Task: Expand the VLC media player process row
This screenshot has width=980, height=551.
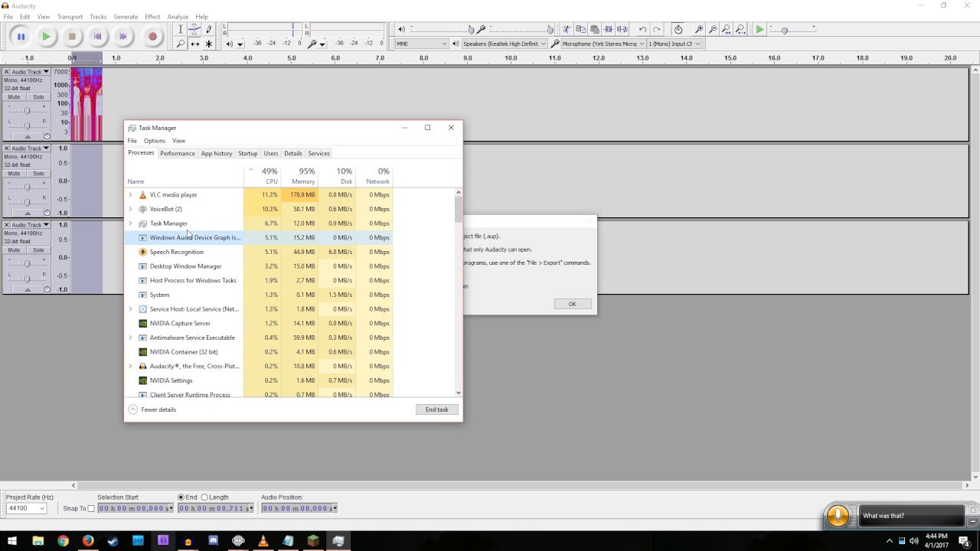Action: coord(130,195)
